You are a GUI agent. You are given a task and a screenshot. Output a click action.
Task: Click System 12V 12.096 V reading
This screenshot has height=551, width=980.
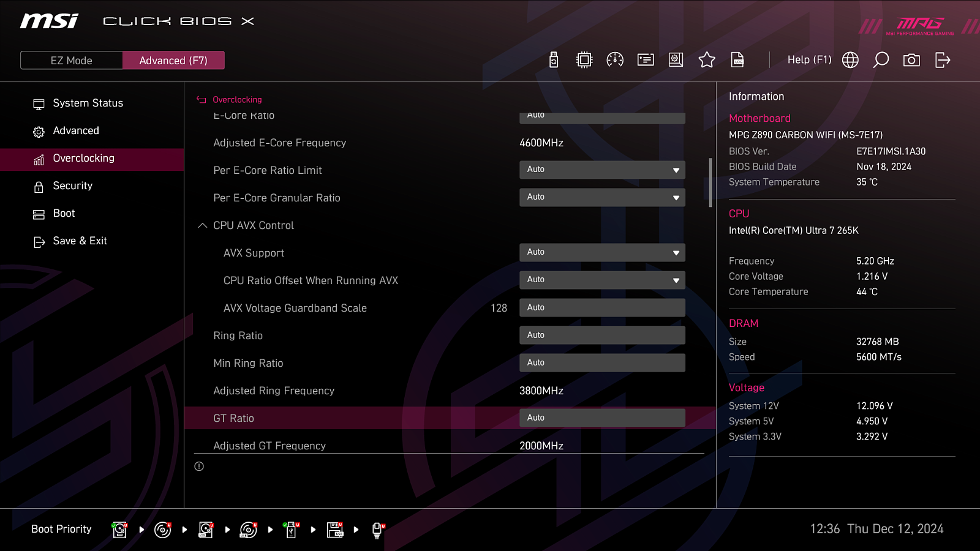[x=875, y=406]
